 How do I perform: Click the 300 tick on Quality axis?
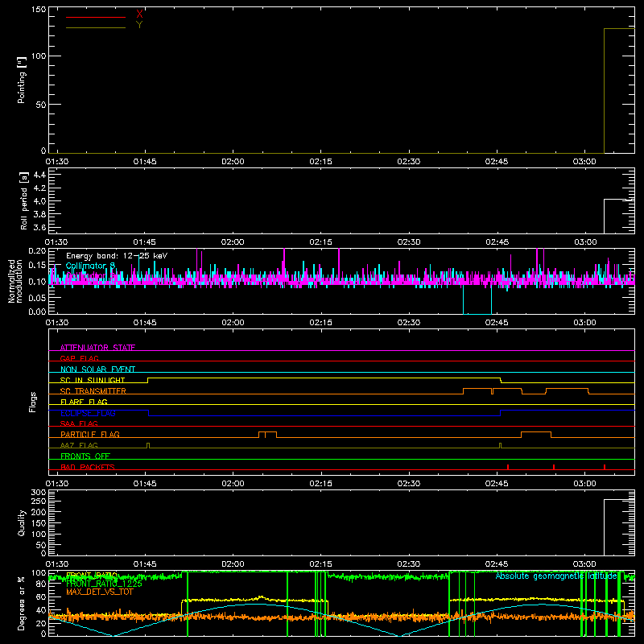coord(39,493)
